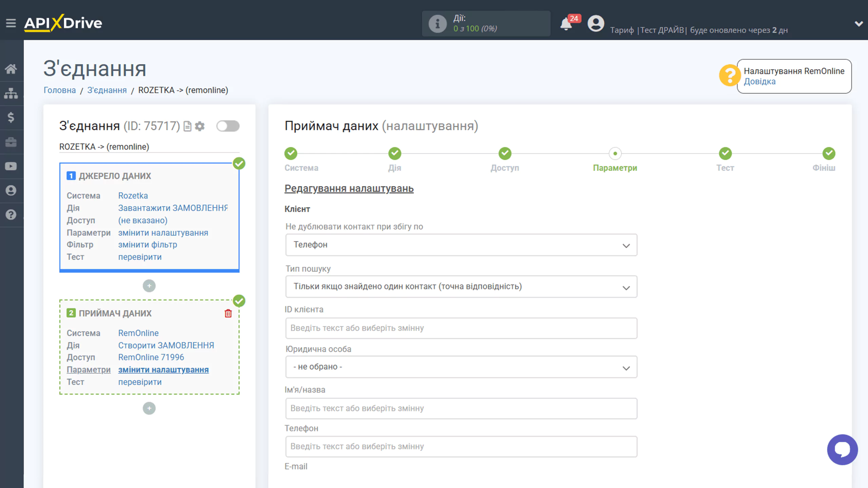Add a step between source and receiver
This screenshot has height=488, width=868.
[149, 286]
